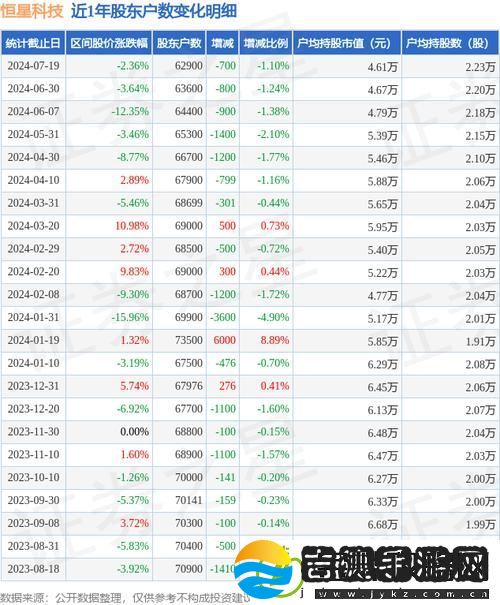Image resolution: width=500 pixels, height=605 pixels.
Task: Select the date cell 2024-07-19
Action: pyautogui.click(x=34, y=66)
